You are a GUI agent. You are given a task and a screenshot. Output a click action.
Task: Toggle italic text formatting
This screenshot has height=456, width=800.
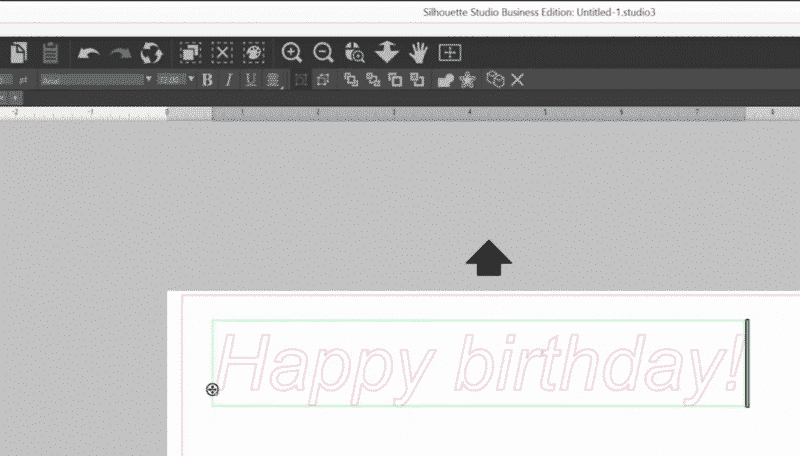point(229,80)
